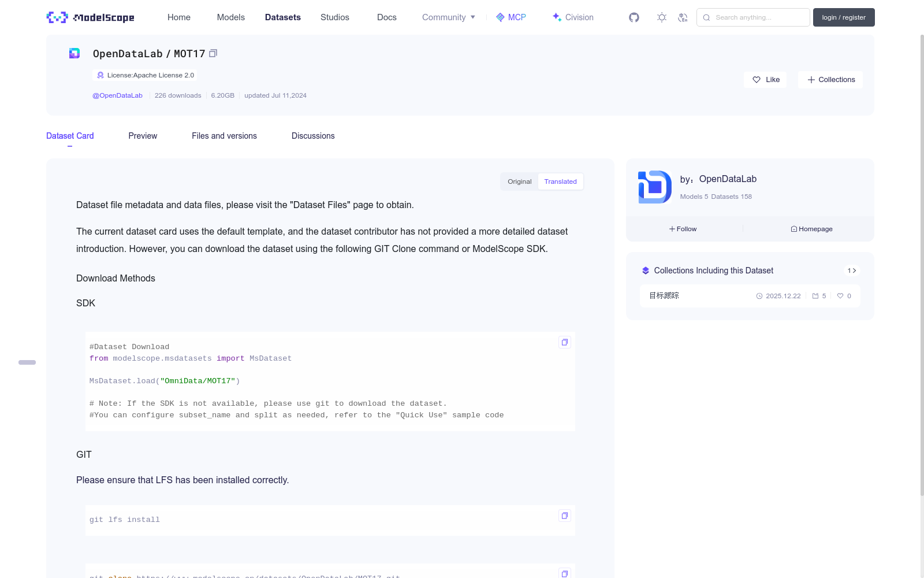Viewport: 924px width, 578px height.
Task: Click the "License:Apache License 2.0" label
Action: [x=151, y=75]
